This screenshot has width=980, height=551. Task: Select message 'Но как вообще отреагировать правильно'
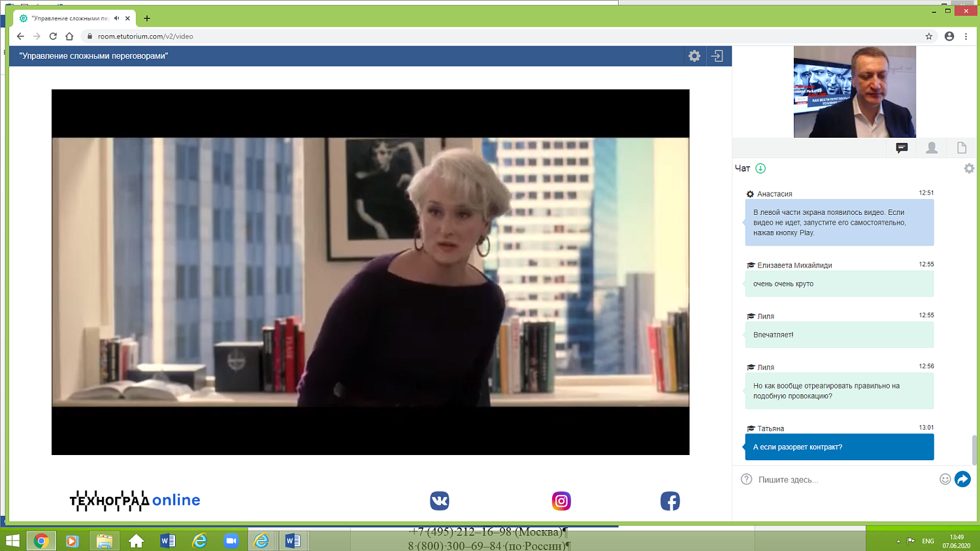pyautogui.click(x=840, y=391)
